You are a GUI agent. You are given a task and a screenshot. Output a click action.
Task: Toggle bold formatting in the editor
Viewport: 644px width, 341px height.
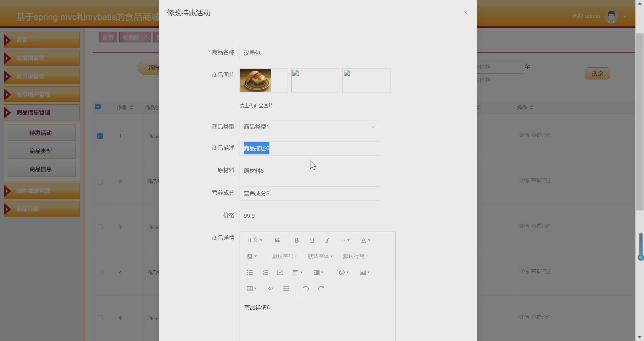pyautogui.click(x=296, y=240)
